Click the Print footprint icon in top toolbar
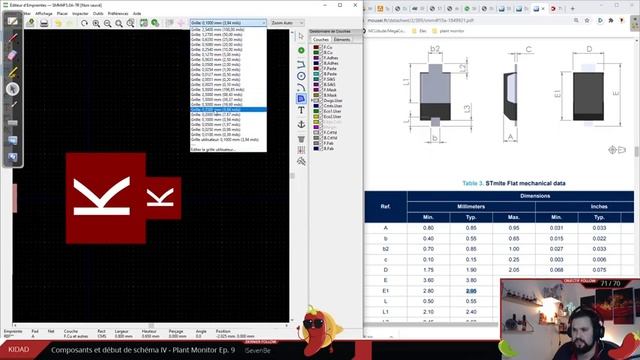The height and width of the screenshot is (360, 640). (44, 23)
